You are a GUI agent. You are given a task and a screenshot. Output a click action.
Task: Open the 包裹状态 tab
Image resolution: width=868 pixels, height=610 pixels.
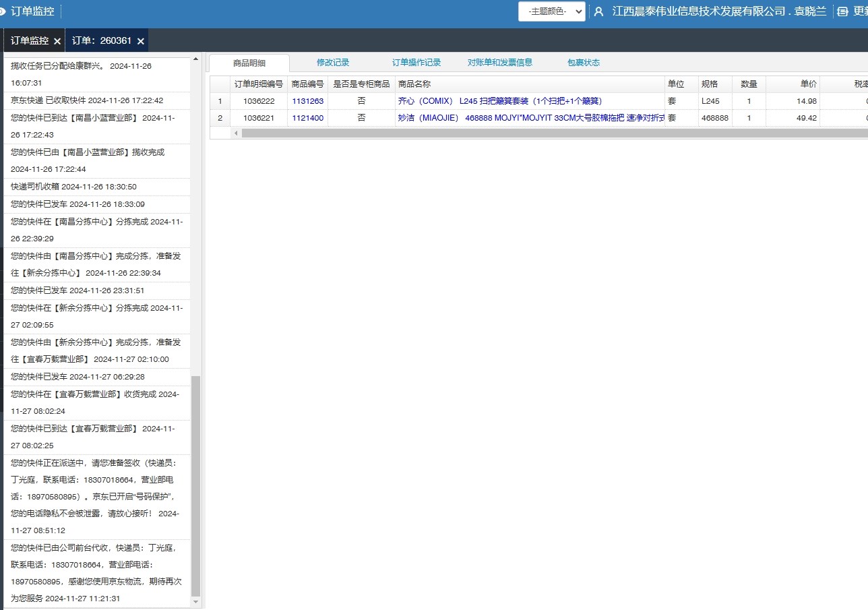(584, 63)
